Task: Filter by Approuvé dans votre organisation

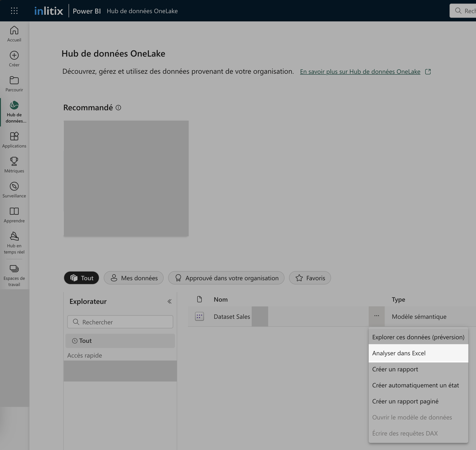Action: click(226, 278)
